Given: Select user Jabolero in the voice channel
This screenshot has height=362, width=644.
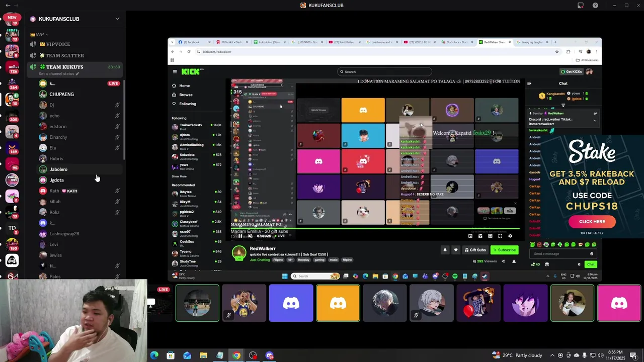Looking at the screenshot, I should [58, 169].
